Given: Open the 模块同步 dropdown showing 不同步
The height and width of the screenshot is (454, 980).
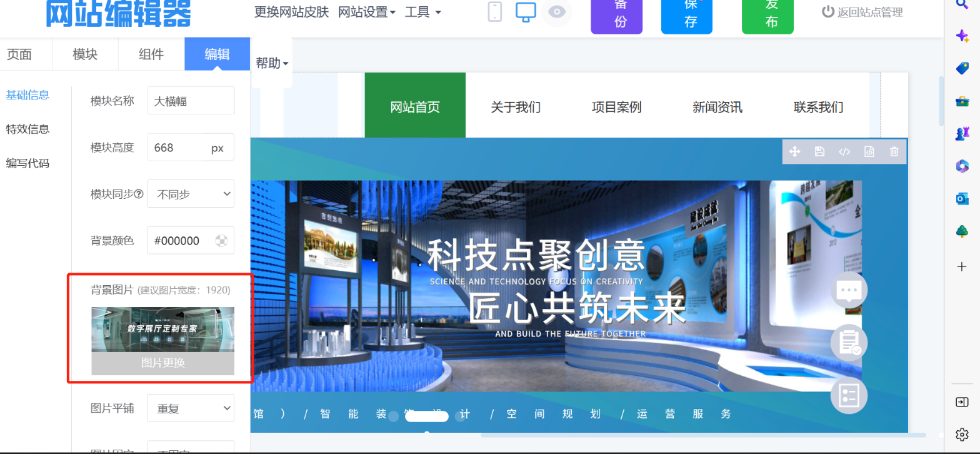Looking at the screenshot, I should pos(191,194).
